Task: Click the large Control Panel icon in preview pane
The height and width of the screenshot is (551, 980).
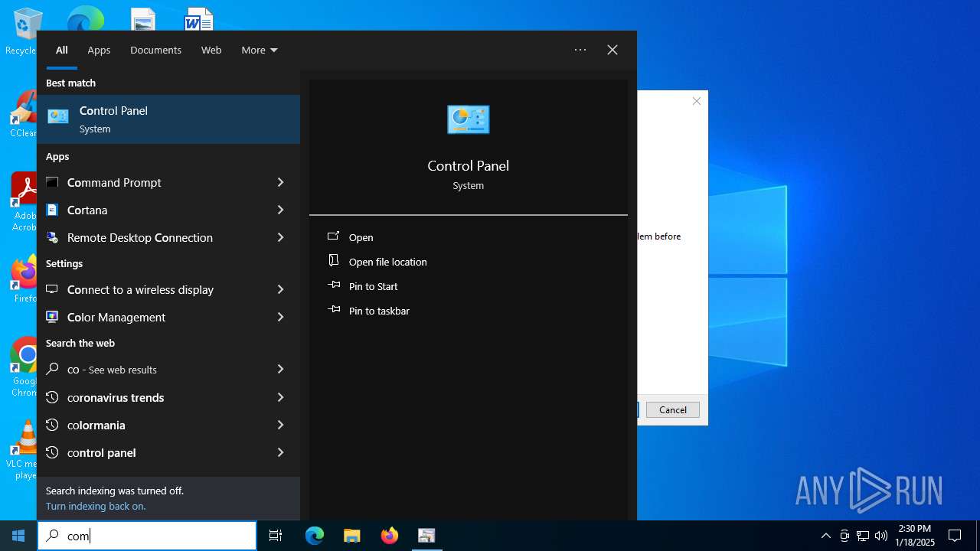Action: point(469,119)
